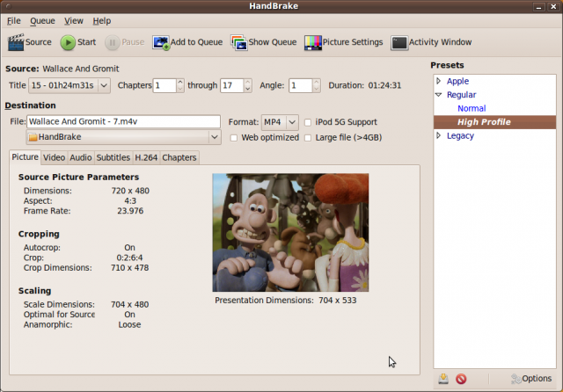Click the Wallace and Gromit preview image
Viewport: 563px width, 392px height.
coord(290,232)
